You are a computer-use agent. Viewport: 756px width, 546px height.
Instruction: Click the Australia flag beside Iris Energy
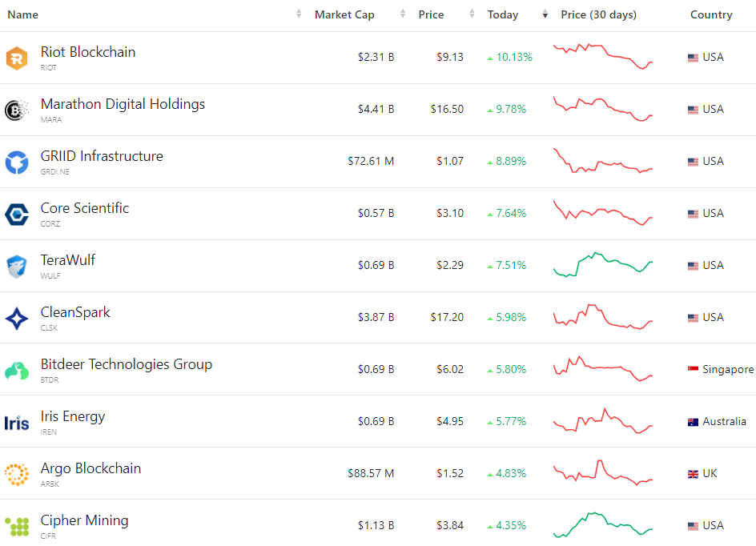pyautogui.click(x=694, y=422)
